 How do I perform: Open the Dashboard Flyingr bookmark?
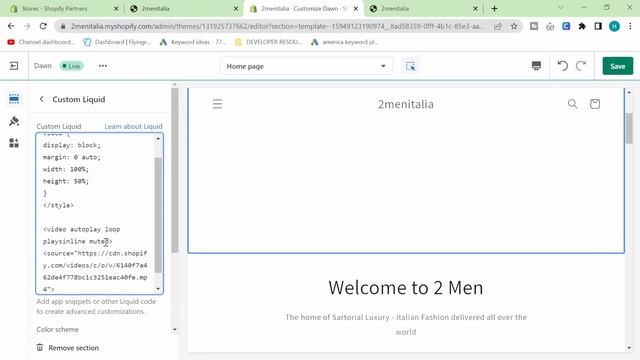coord(117,42)
